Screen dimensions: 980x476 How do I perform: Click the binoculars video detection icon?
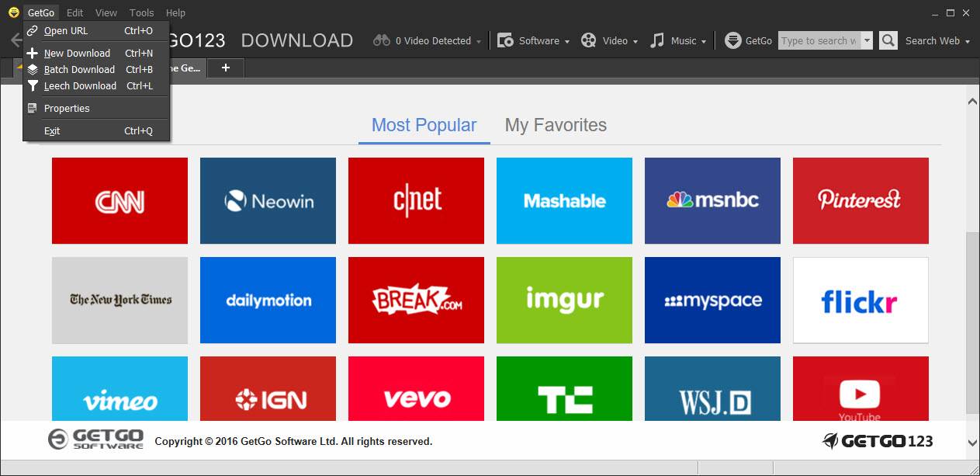[381, 40]
